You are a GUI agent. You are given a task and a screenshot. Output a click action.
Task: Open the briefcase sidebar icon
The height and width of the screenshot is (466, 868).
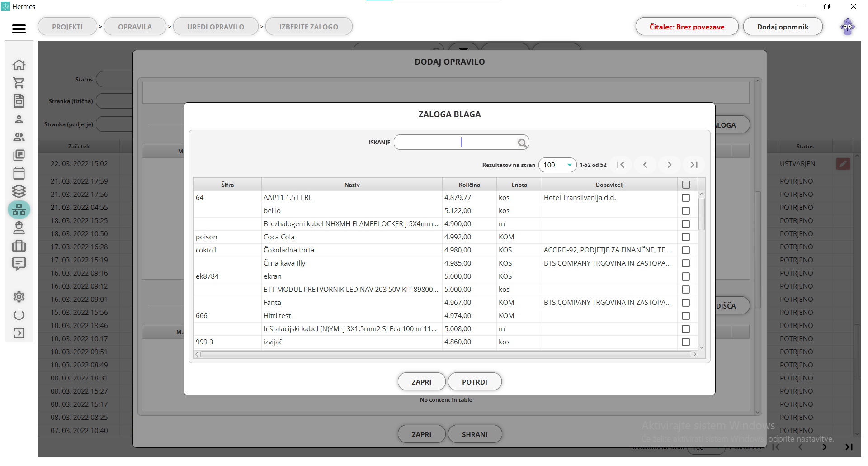click(19, 246)
